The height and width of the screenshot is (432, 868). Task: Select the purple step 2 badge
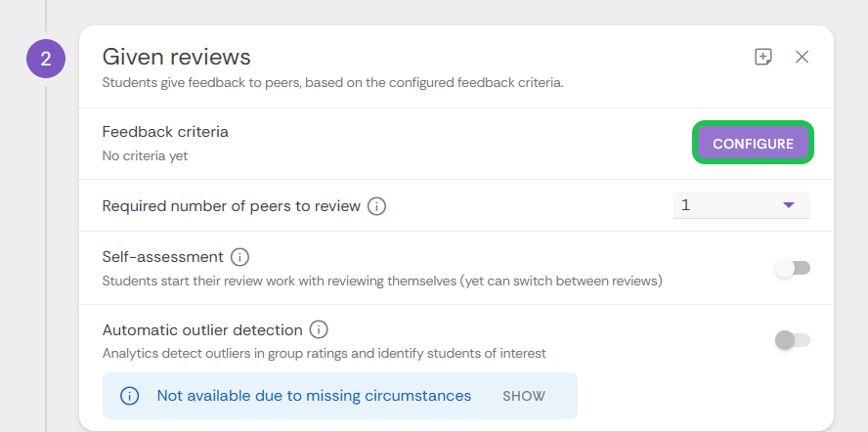point(45,59)
